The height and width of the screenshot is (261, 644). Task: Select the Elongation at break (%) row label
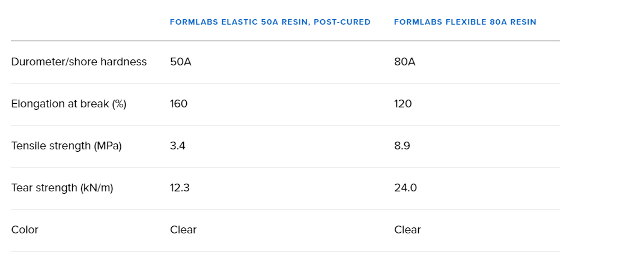(x=68, y=104)
